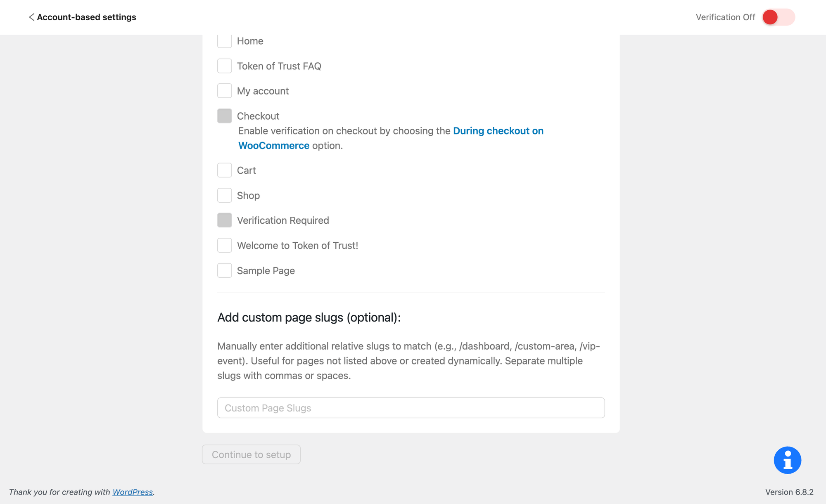826x504 pixels.
Task: Click the back arrow beside Account-based settings
Action: 31,17
